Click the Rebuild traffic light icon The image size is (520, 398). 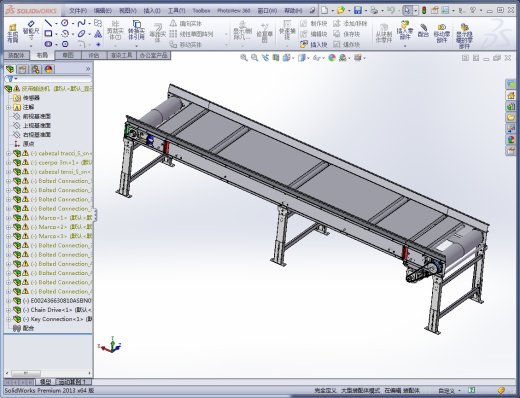[424, 10]
